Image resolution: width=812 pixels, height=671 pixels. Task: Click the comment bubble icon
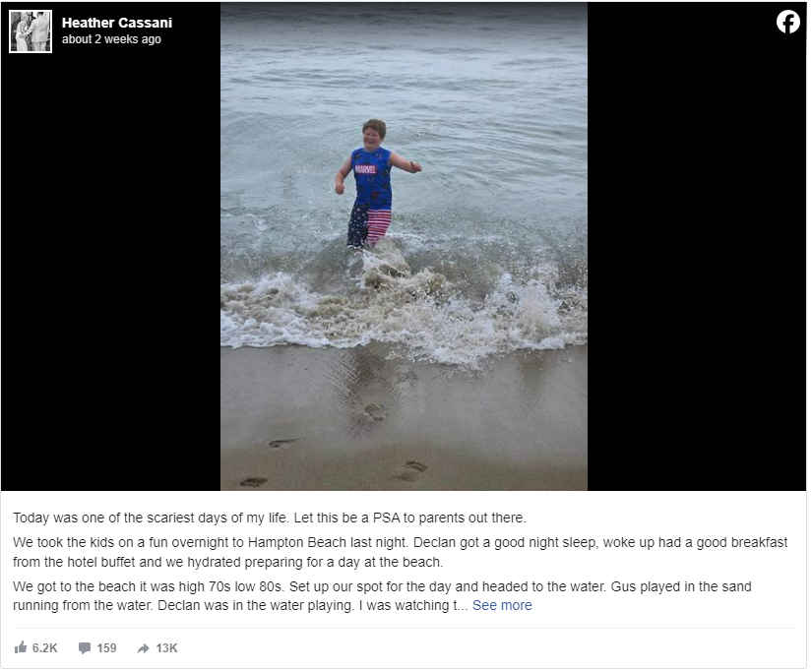tap(85, 648)
